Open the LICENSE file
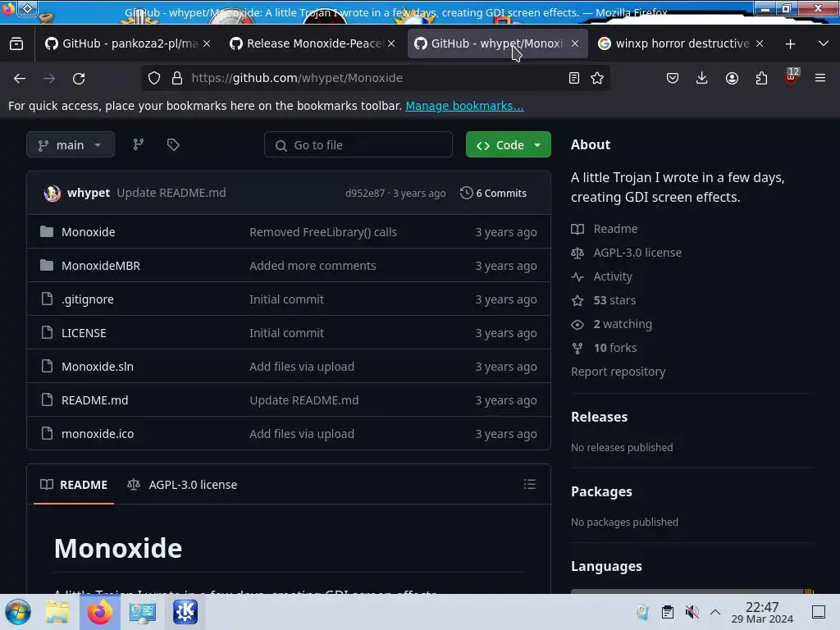The width and height of the screenshot is (840, 630). point(84,333)
